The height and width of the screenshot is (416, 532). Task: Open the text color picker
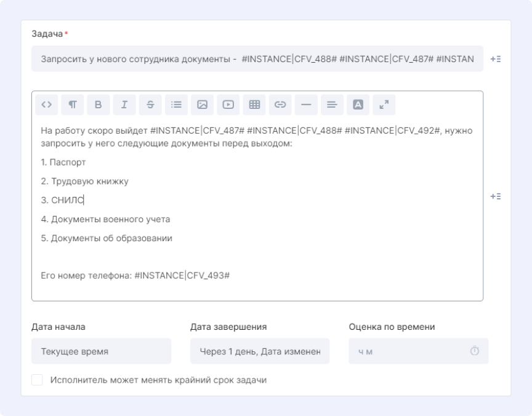point(358,105)
